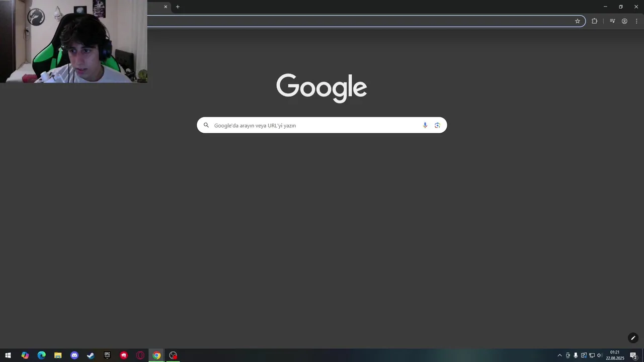Minimize the Chrome window
Image resolution: width=644 pixels, height=362 pixels.
coord(605,7)
